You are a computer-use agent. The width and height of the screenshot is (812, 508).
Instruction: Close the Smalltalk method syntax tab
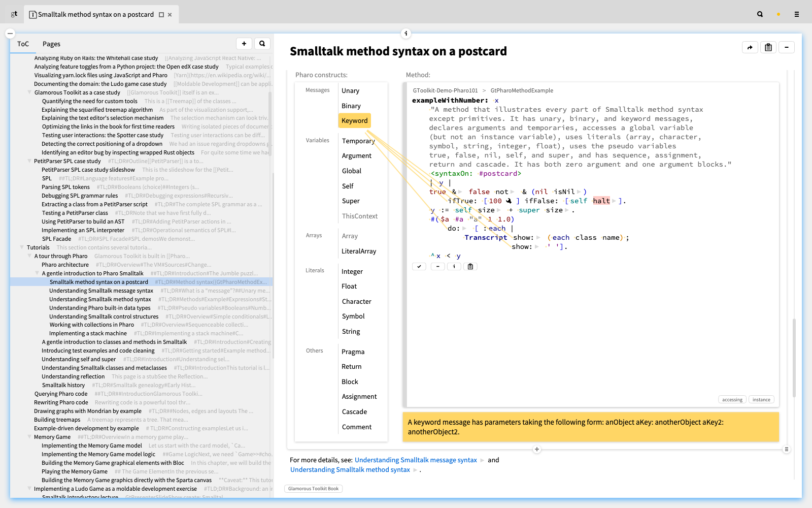tap(170, 15)
